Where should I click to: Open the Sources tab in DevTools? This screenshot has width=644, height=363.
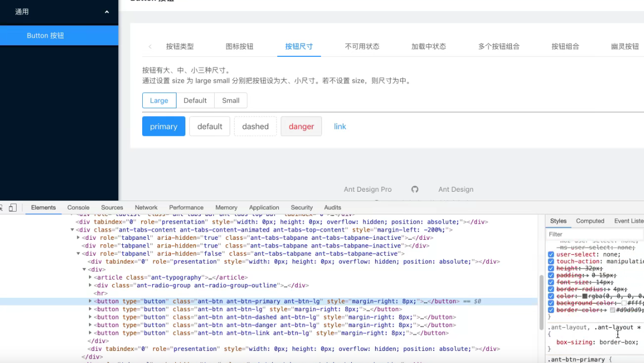click(x=112, y=208)
